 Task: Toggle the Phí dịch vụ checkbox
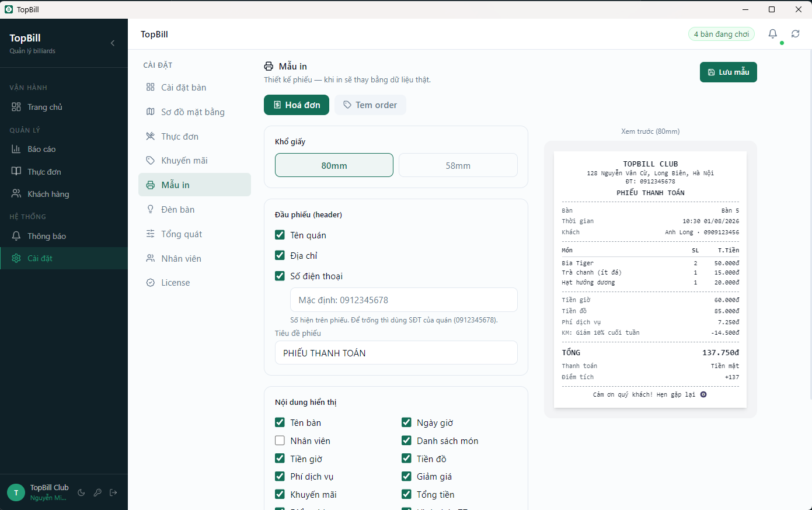[280, 476]
